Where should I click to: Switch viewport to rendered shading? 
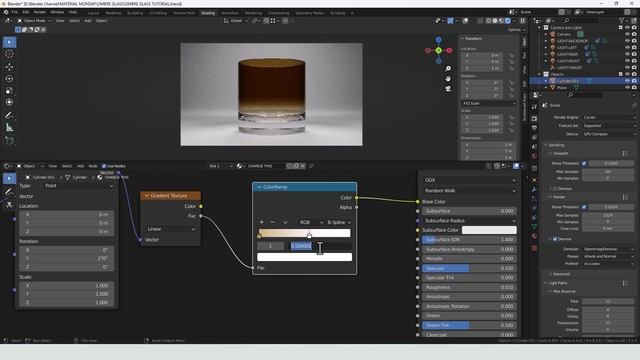(508, 20)
